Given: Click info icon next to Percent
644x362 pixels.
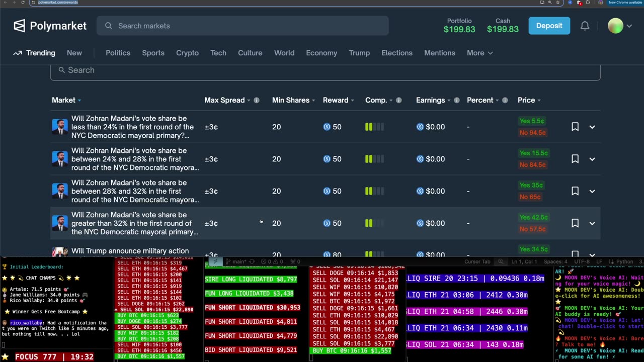Looking at the screenshot, I should pos(505,100).
